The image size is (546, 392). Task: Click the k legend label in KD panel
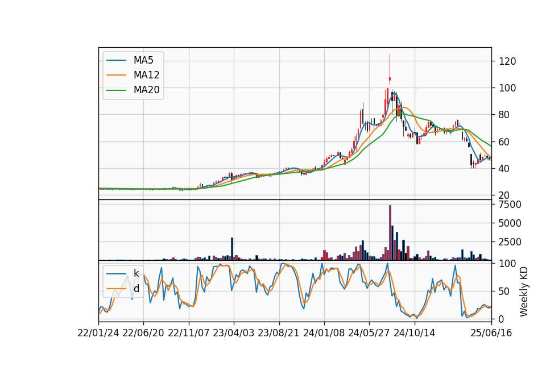tap(136, 273)
